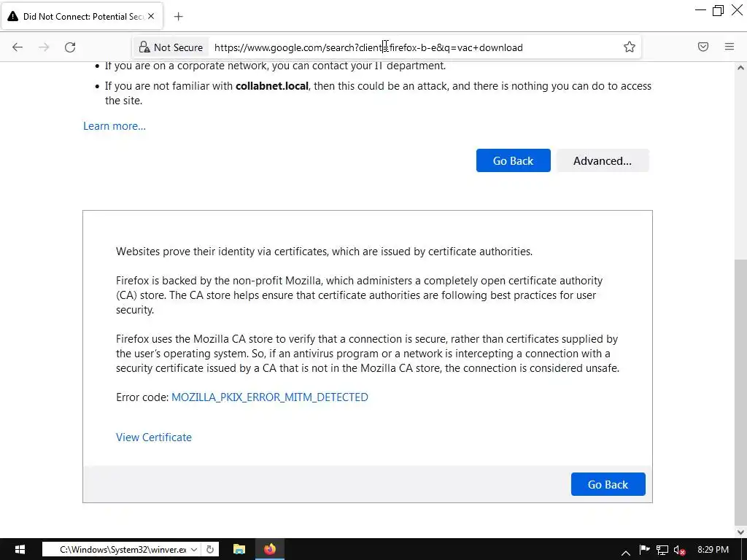Image resolution: width=747 pixels, height=560 pixels.
Task: Click the upper Go Back button
Action: [x=513, y=160]
